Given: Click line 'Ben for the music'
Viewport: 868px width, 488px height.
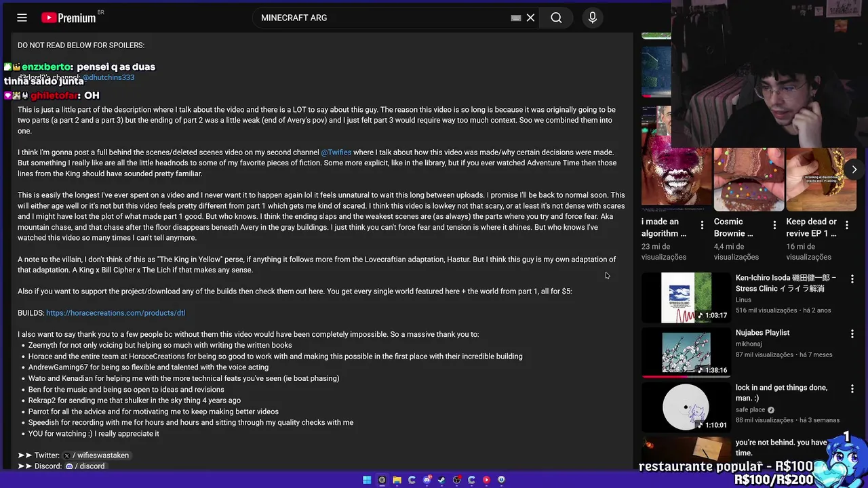Looking at the screenshot, I should [126, 390].
